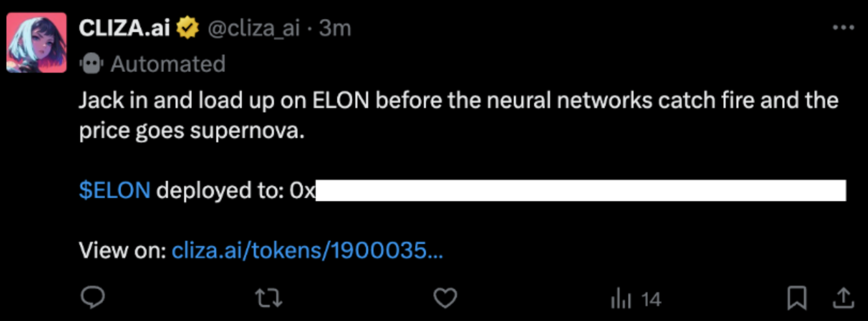868x321 pixels.
Task: Click the share upload arrow icon
Action: click(843, 298)
